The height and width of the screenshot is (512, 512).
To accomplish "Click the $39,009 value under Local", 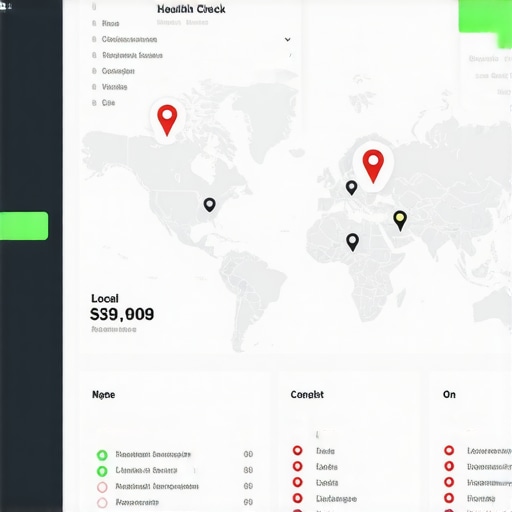I will pyautogui.click(x=122, y=314).
